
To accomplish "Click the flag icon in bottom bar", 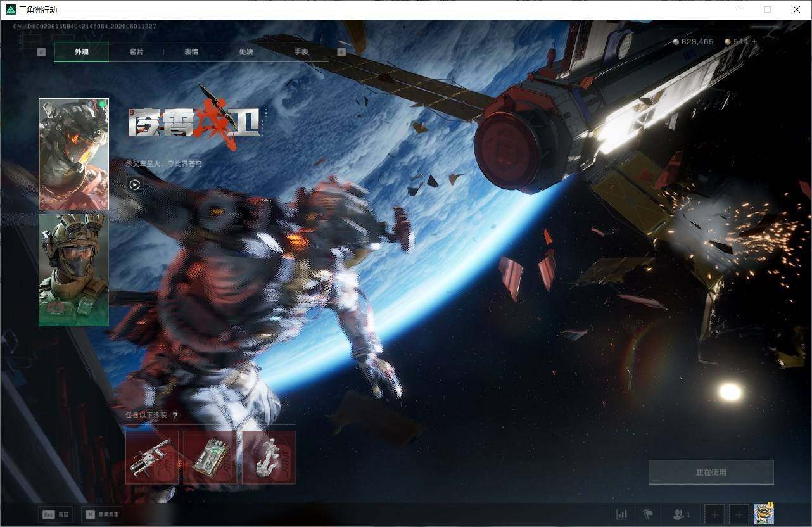I will click(x=647, y=515).
